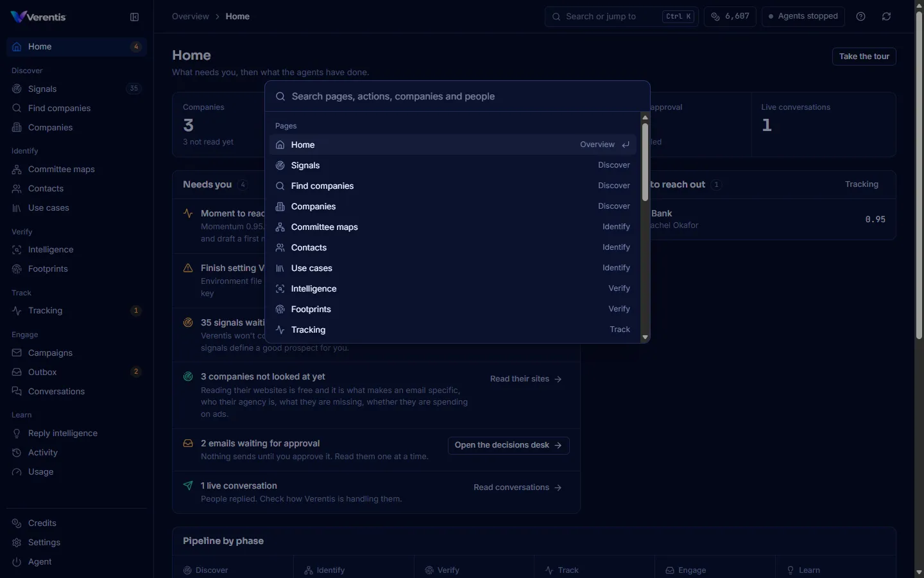Open Settings in the sidebar footer
This screenshot has width=924, height=578.
click(76, 542)
